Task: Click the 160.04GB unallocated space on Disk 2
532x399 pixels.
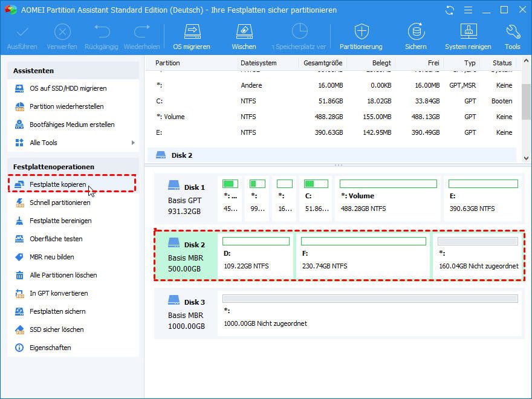Action: click(478, 256)
